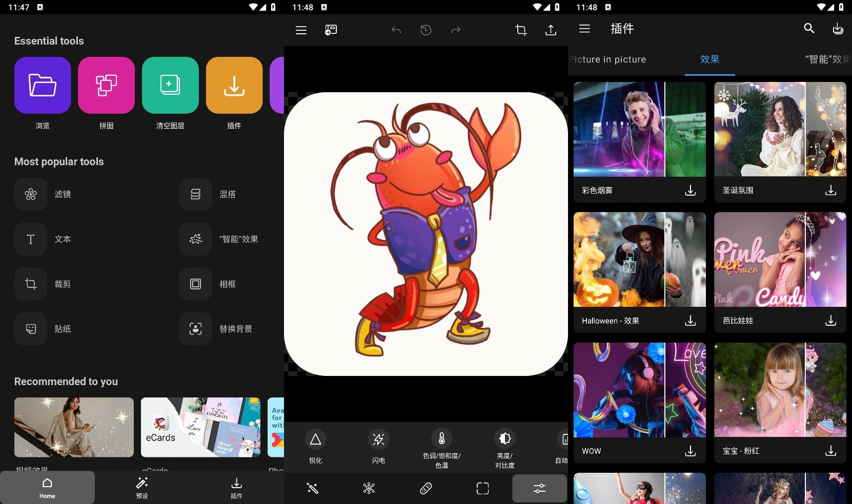The height and width of the screenshot is (504, 852).
Task: Open search on the 插件 page
Action: point(809,29)
